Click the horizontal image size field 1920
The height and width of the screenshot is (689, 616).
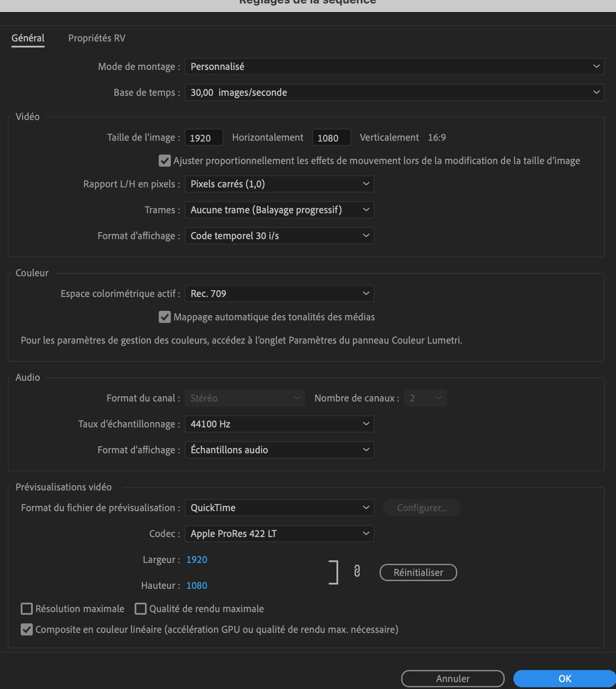click(204, 138)
